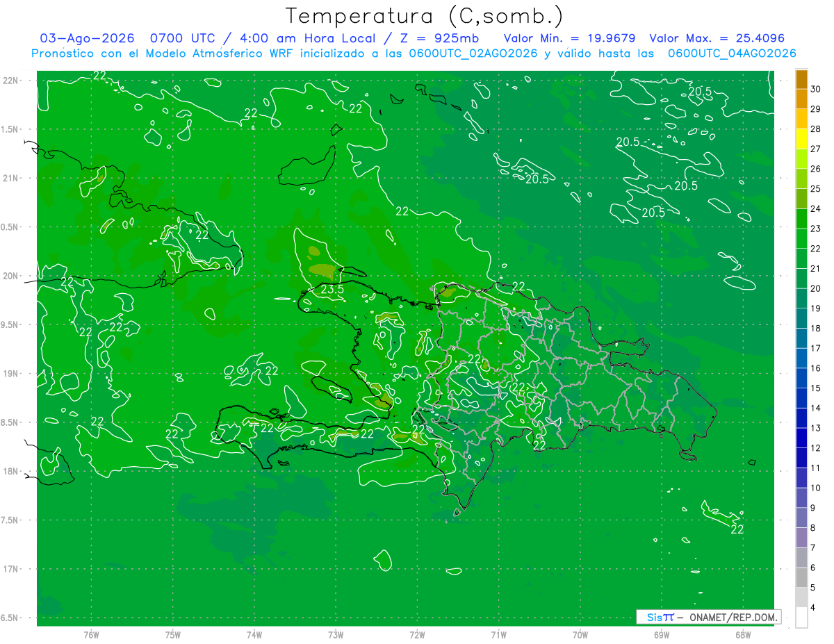The width and height of the screenshot is (834, 644).
Task: Click the "17N" latitude axis label
Action: click(x=10, y=569)
